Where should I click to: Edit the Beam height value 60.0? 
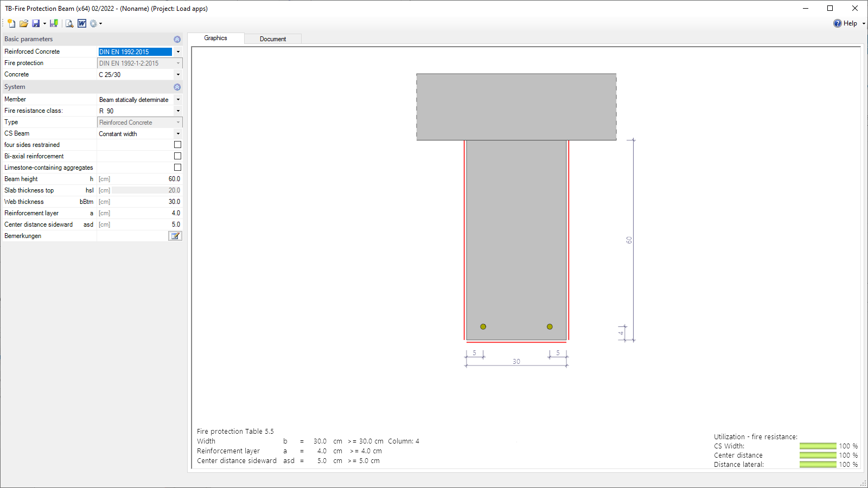(146, 179)
